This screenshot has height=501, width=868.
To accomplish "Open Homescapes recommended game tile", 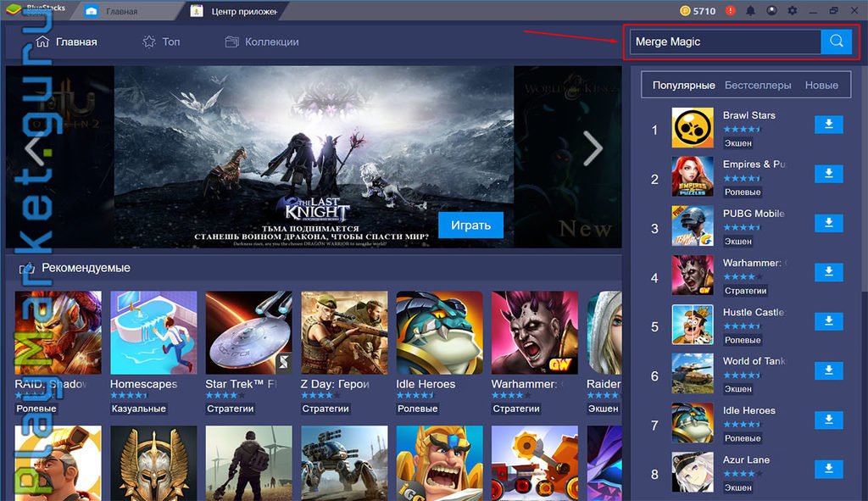I will click(153, 332).
